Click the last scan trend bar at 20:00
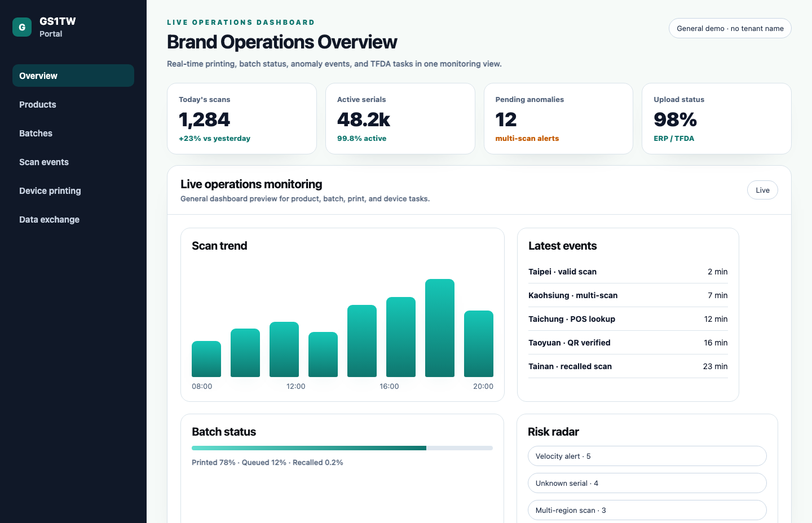The width and height of the screenshot is (812, 523). click(479, 344)
